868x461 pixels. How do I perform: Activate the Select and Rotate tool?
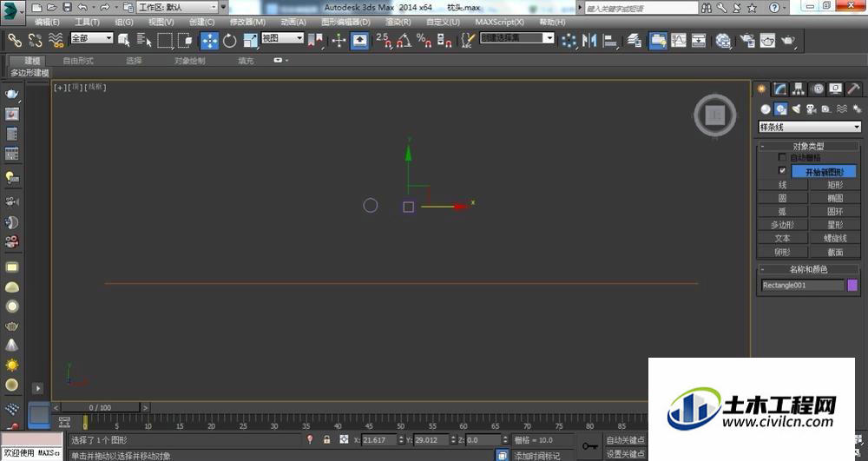(x=230, y=41)
